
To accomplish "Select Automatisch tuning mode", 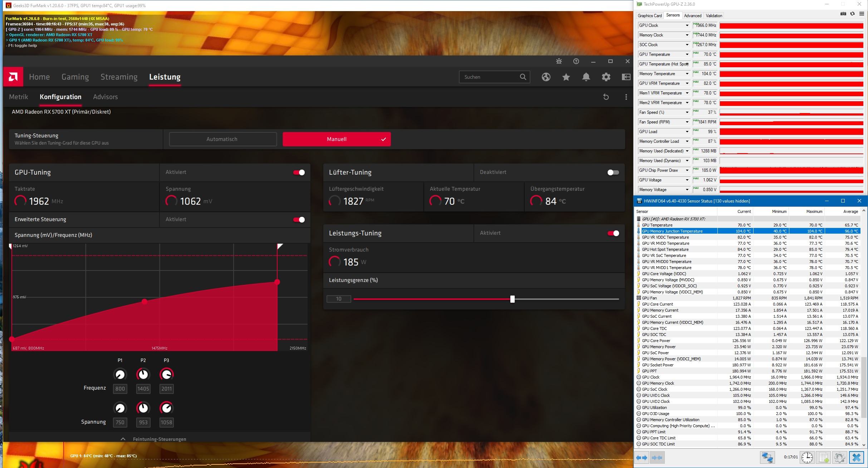I will (223, 139).
